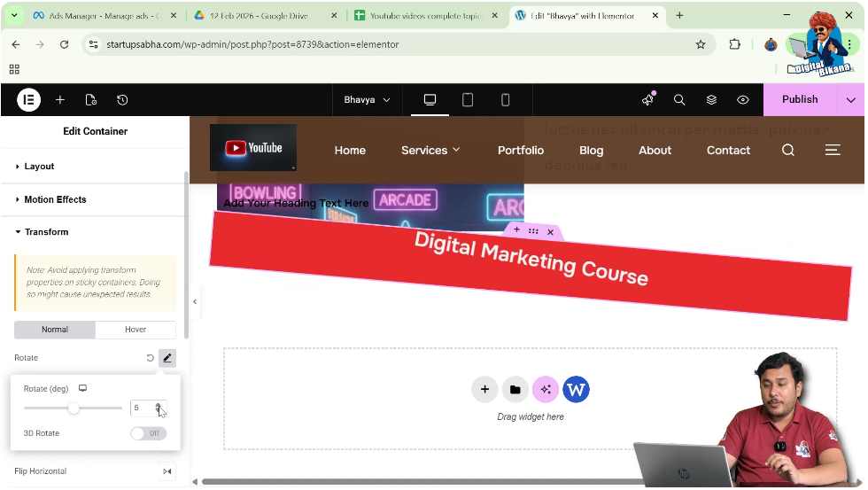
Task: Click the Rotate degree number field
Action: pyautogui.click(x=142, y=408)
